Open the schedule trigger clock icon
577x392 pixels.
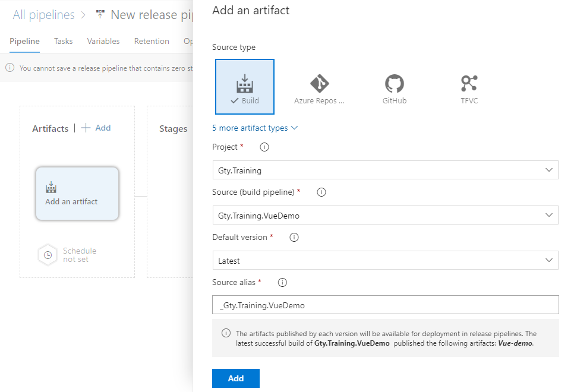coord(48,255)
